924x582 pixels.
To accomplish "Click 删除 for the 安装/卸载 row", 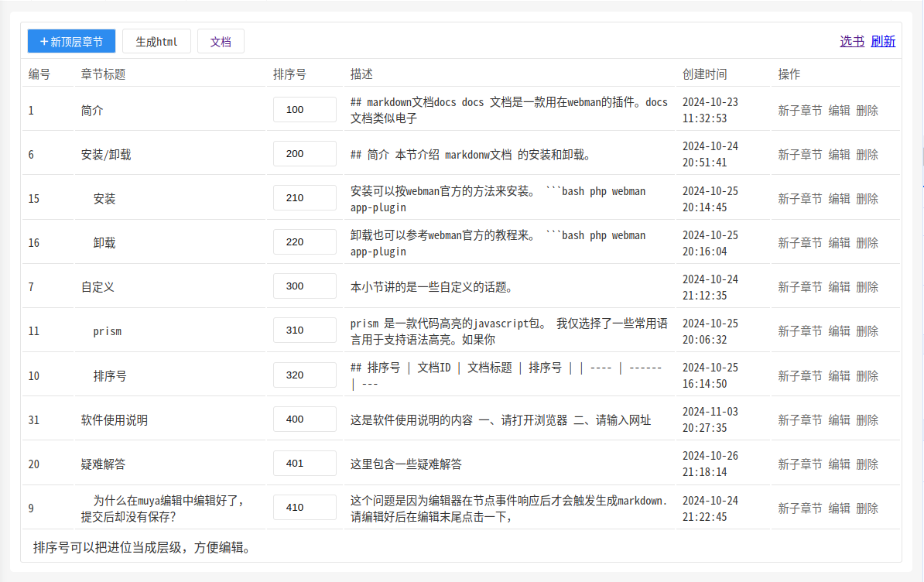I will click(867, 155).
